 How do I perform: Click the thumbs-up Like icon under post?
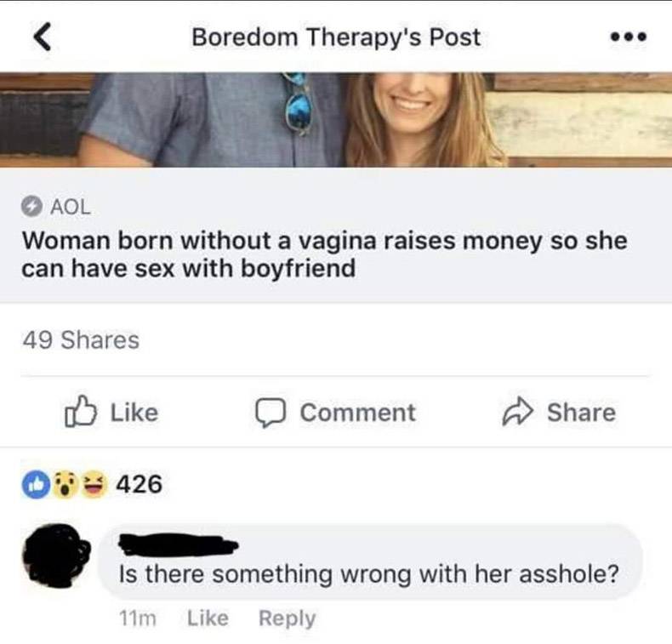click(x=81, y=412)
